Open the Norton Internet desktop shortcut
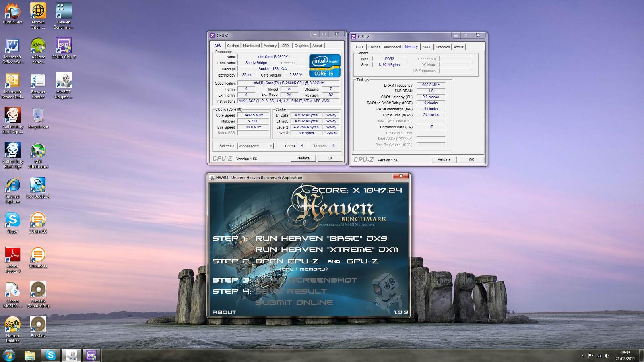Viewport: 644px width, 362px height. (38, 16)
